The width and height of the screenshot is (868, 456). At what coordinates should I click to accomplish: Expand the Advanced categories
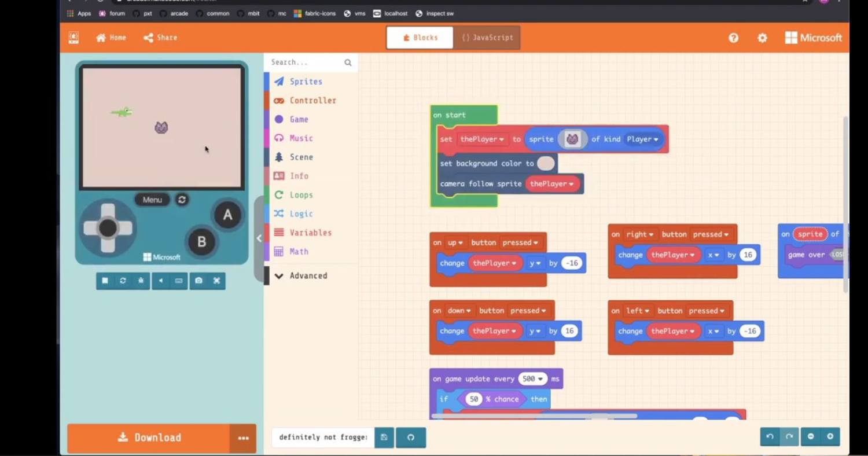coord(311,275)
